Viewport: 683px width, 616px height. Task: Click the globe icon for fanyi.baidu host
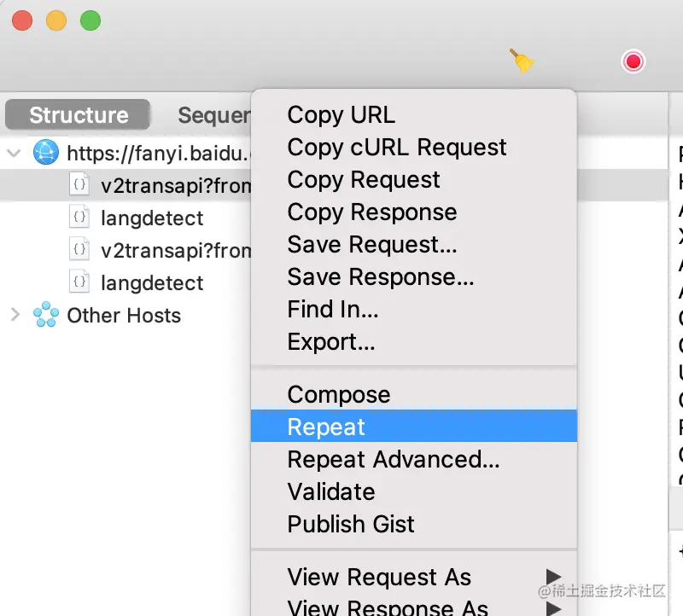point(44,153)
